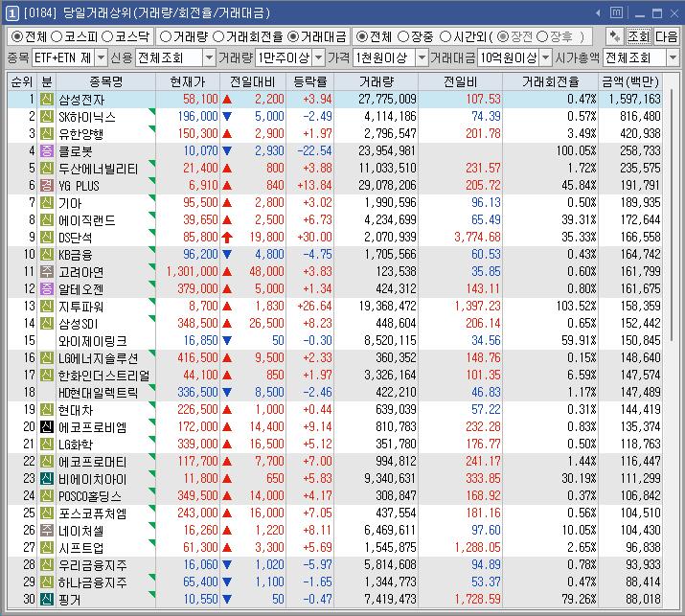
Task: Click the 거래회전율 column header
Action: coord(551,81)
